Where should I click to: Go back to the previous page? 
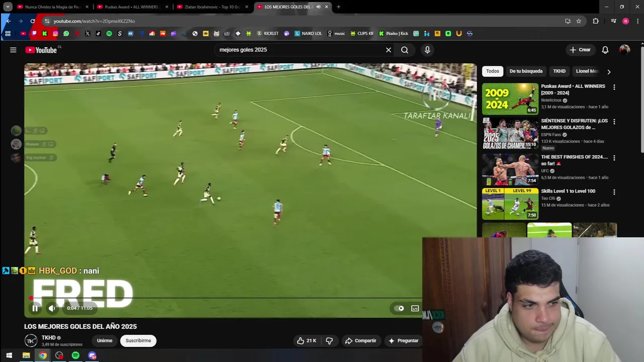pos(9,21)
